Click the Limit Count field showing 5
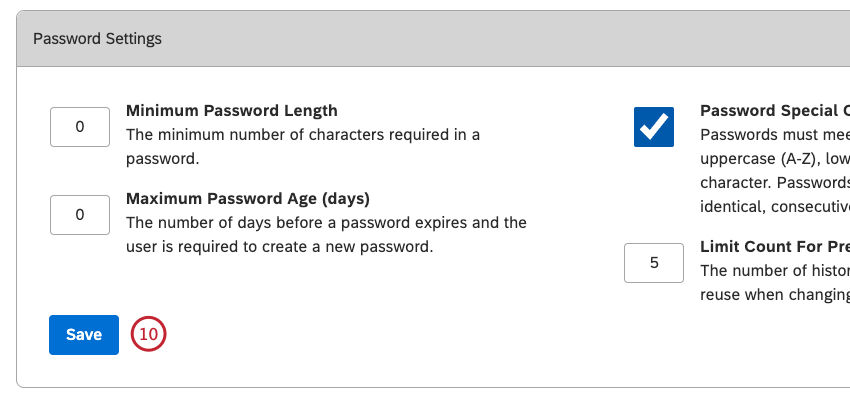 (654, 263)
